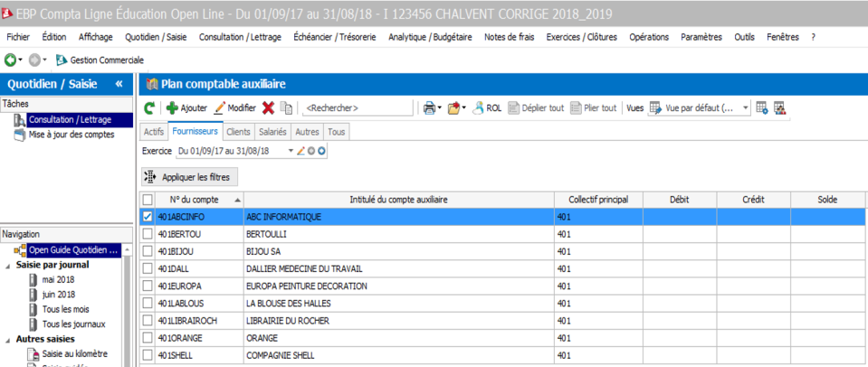Open Tous les journaux entry

coord(73,325)
